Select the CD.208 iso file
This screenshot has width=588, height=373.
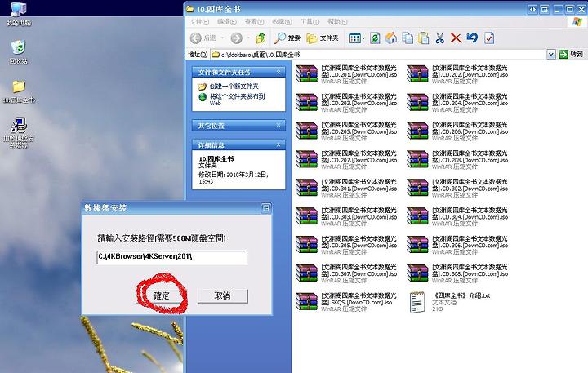457,159
